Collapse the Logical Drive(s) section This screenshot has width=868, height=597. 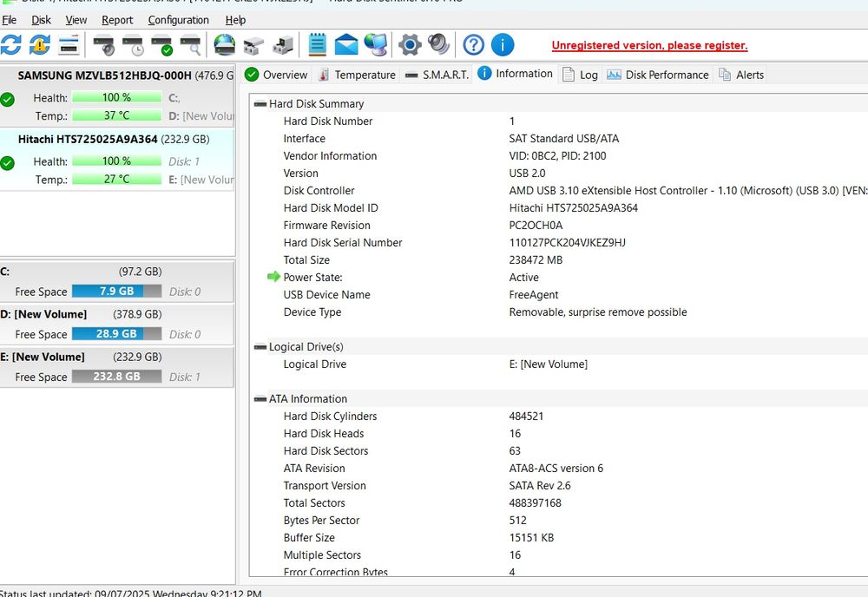pyautogui.click(x=260, y=347)
